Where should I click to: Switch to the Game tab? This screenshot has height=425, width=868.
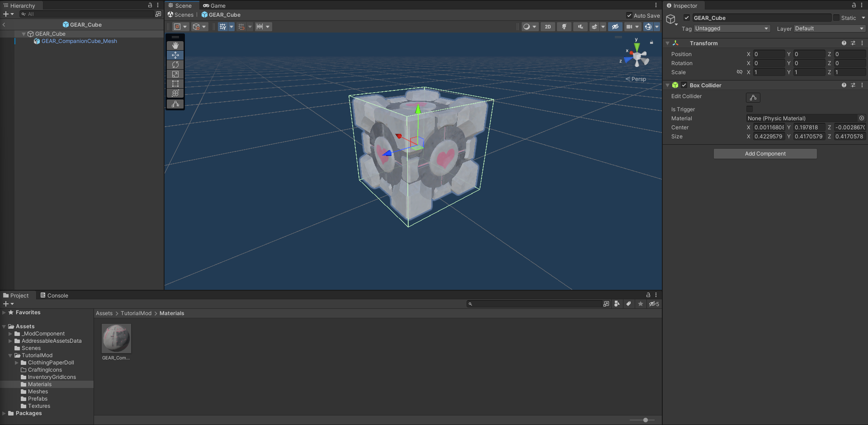214,5
